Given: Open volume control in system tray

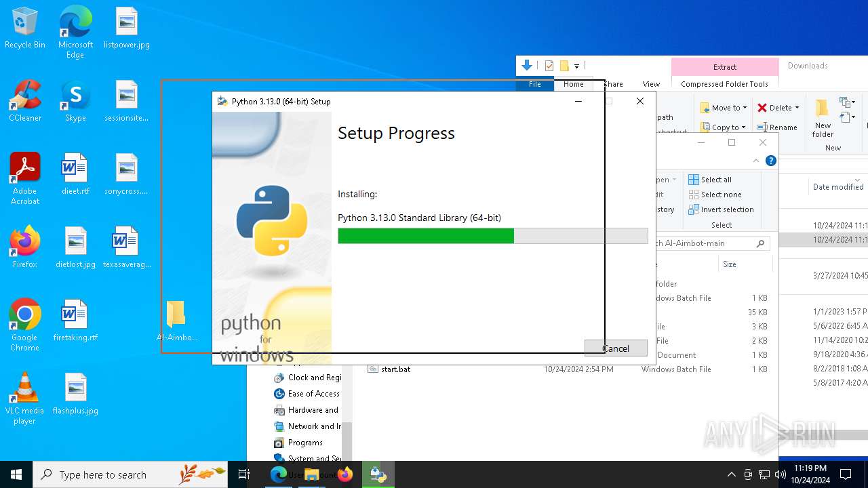Looking at the screenshot, I should [x=781, y=474].
